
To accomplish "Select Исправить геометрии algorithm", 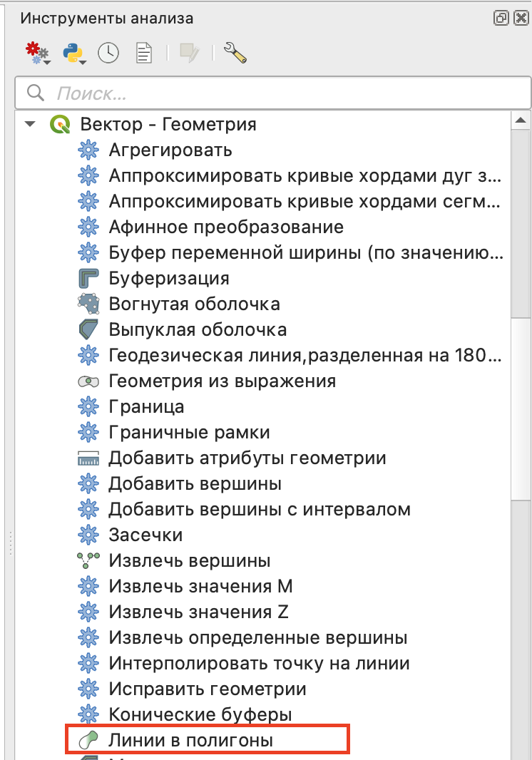I will click(x=207, y=689).
